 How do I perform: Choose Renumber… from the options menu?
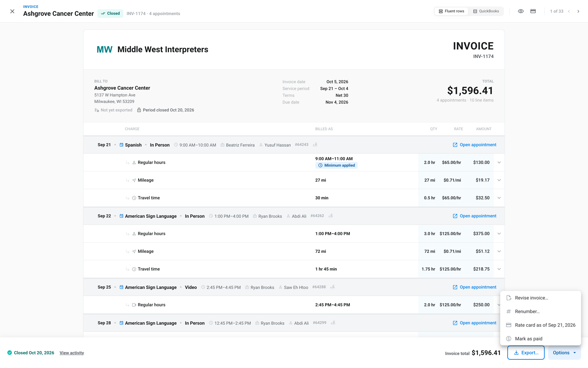(541, 311)
